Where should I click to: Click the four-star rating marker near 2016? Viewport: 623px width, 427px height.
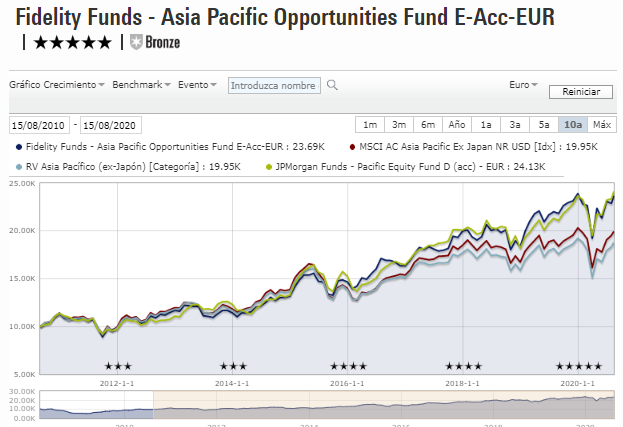[x=348, y=366]
